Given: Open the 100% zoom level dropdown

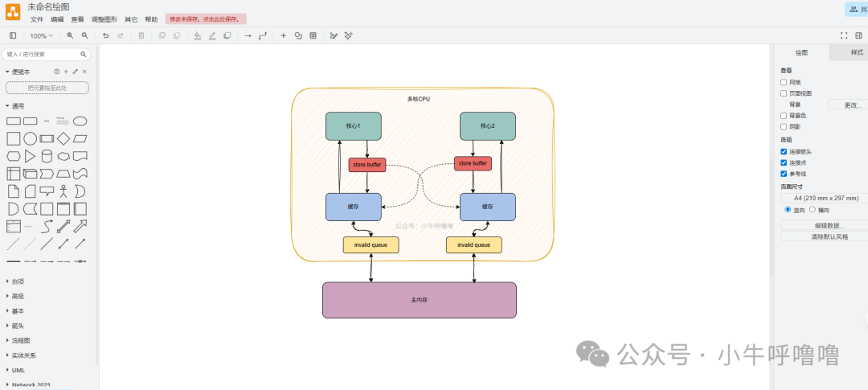Looking at the screenshot, I should point(41,35).
